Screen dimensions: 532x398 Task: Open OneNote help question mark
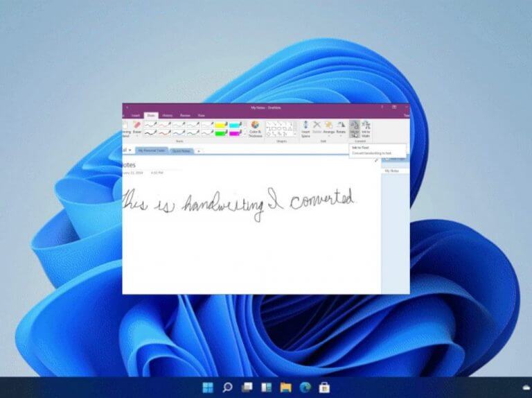(x=382, y=107)
